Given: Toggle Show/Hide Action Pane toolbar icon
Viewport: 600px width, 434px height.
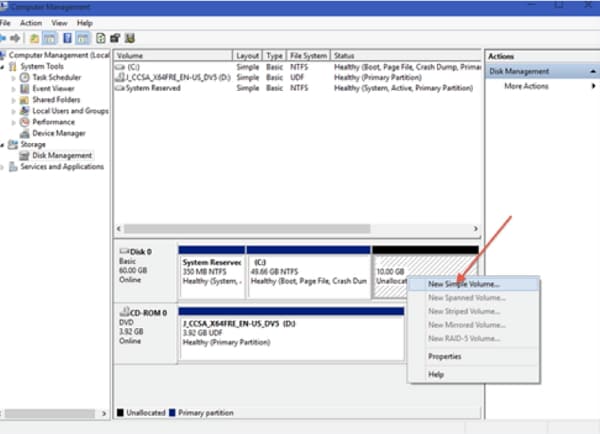Looking at the screenshot, I should coord(83,38).
